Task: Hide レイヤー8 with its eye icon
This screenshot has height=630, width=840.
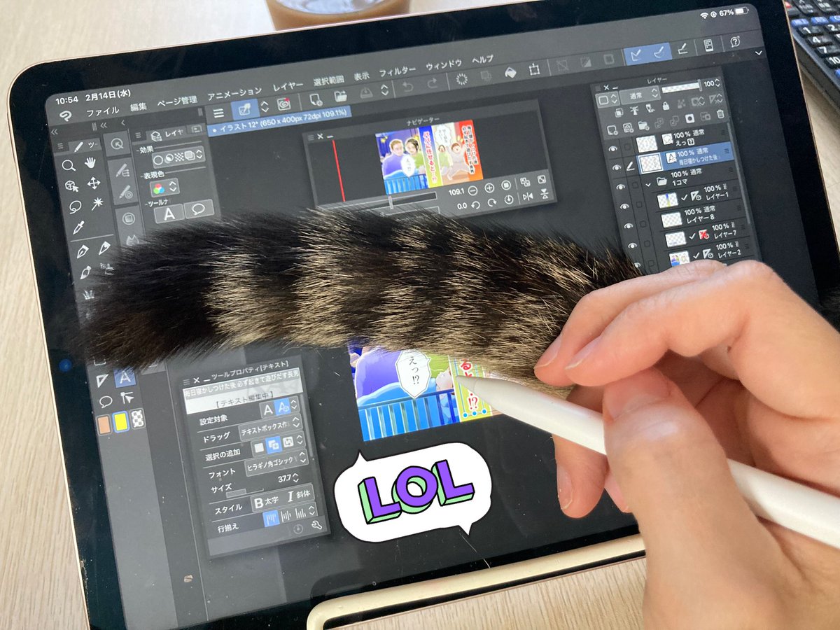Action: click(x=627, y=227)
